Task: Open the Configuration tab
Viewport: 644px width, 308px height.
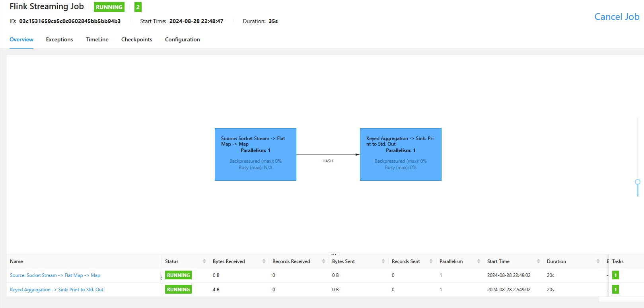Action: point(183,39)
